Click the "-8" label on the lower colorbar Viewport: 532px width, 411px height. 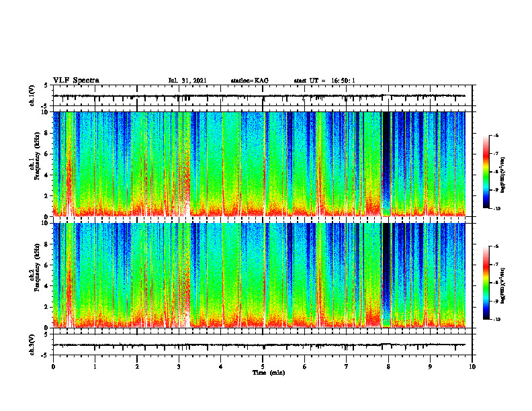496,283
